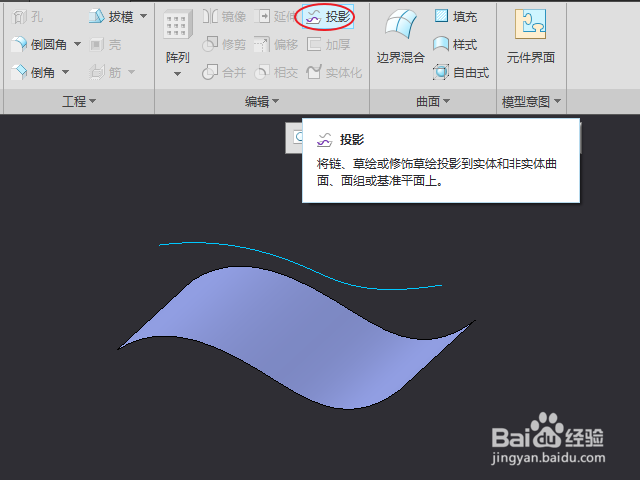Click the Pattern (阵列) tool
The image size is (640, 480).
(x=178, y=38)
